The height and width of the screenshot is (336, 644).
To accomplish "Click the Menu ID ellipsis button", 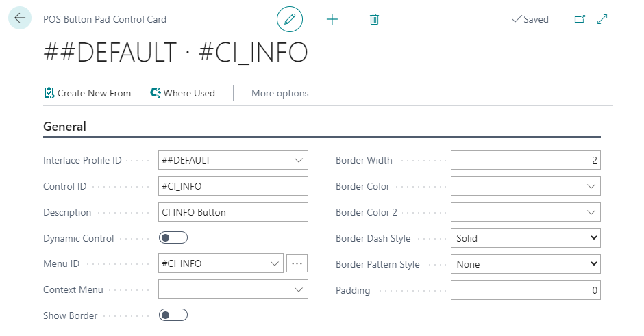I will tap(297, 263).
